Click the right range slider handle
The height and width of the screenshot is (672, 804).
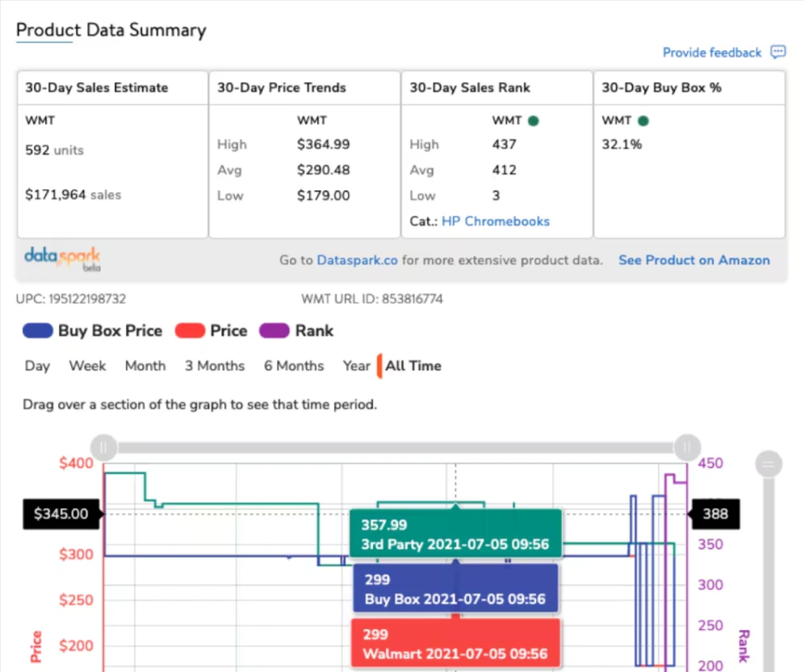pyautogui.click(x=687, y=448)
